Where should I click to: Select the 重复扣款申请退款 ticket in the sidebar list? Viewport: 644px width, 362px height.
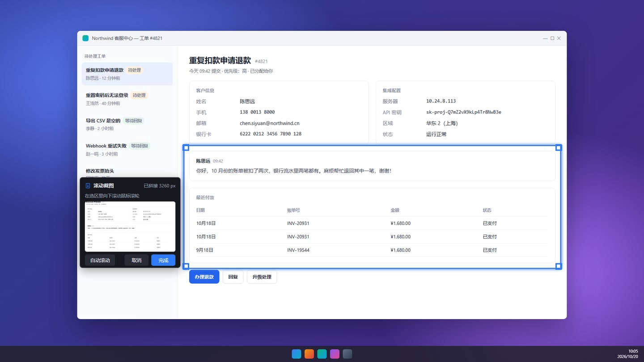127,74
